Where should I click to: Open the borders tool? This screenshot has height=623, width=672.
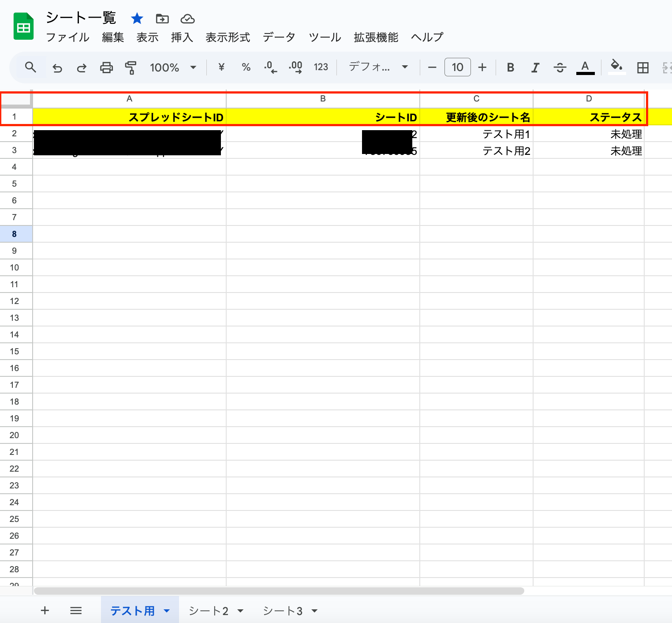click(643, 68)
